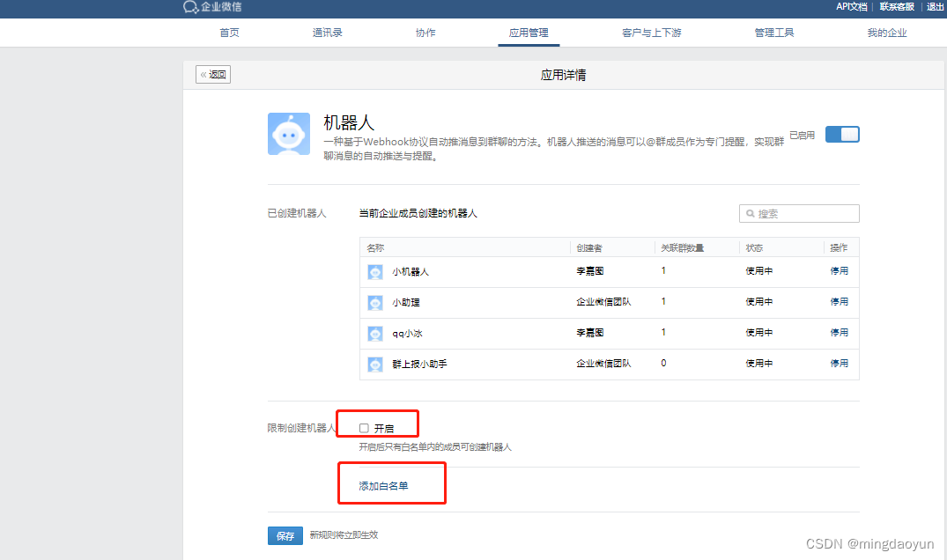Click the 保存 save button
Screen dimensions: 947x560
pyautogui.click(x=285, y=535)
